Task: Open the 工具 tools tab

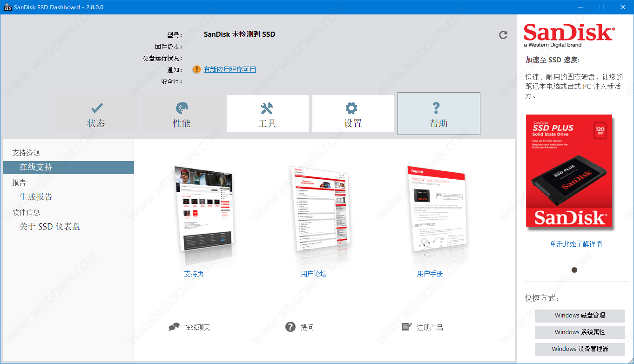Action: pyautogui.click(x=267, y=114)
